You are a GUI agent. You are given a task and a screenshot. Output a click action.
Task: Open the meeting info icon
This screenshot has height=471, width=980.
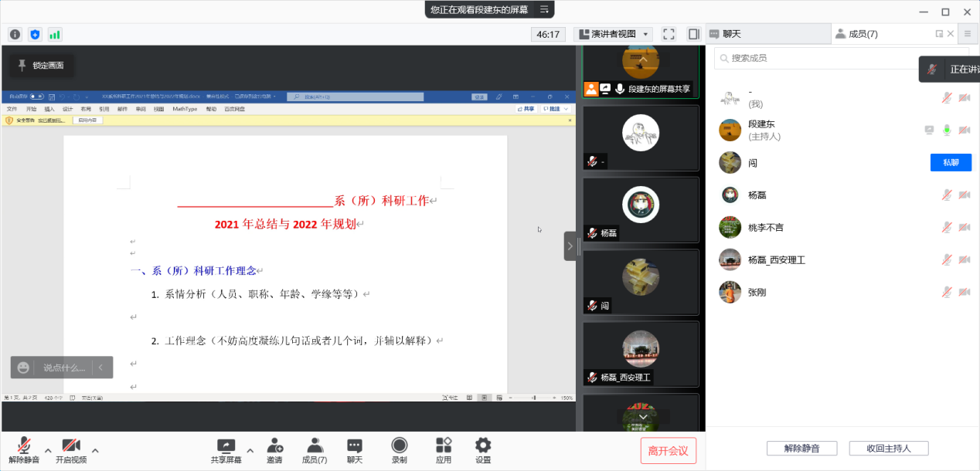pyautogui.click(x=15, y=34)
